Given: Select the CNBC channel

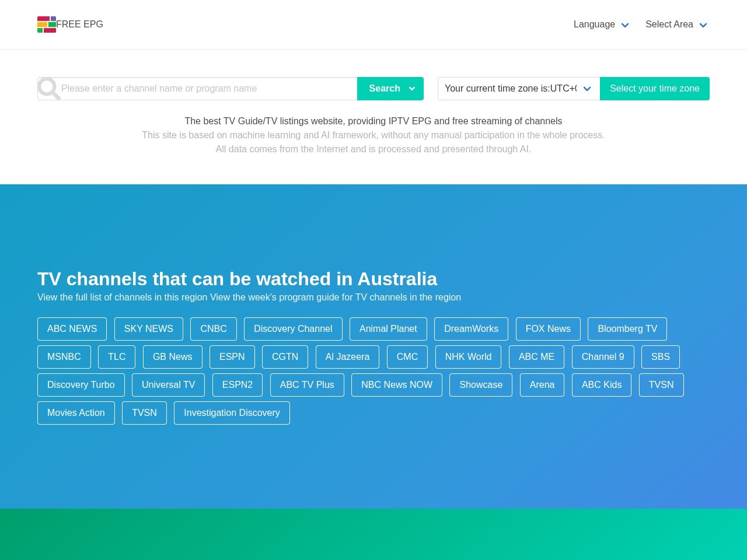Looking at the screenshot, I should (x=214, y=329).
